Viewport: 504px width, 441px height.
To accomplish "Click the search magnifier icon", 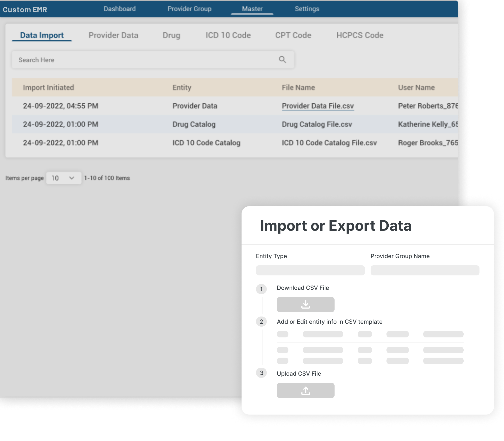I will tap(282, 60).
